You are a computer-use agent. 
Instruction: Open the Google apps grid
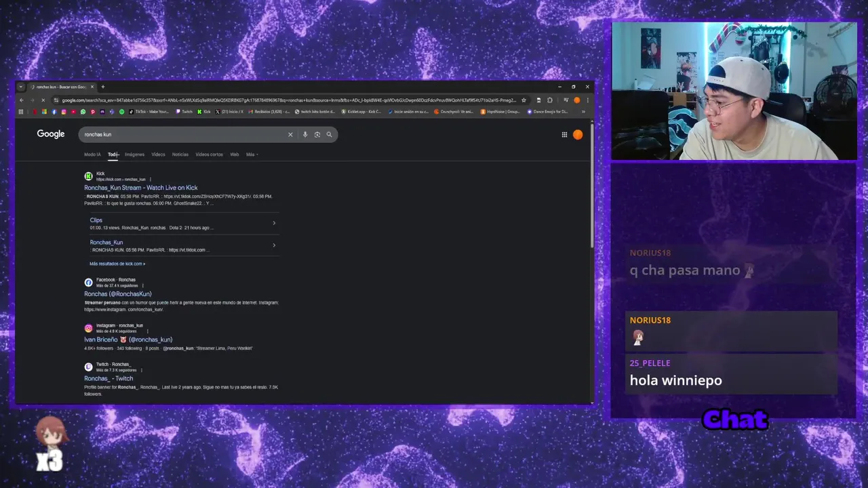(564, 134)
